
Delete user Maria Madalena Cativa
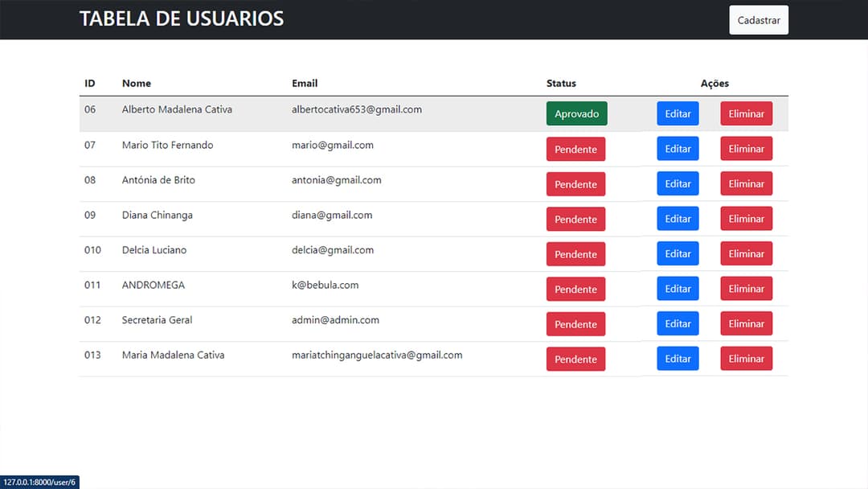click(x=746, y=359)
